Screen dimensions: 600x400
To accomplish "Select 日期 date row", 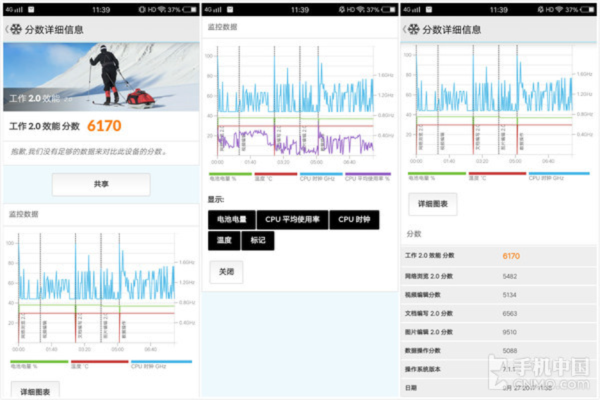I will click(x=498, y=388).
